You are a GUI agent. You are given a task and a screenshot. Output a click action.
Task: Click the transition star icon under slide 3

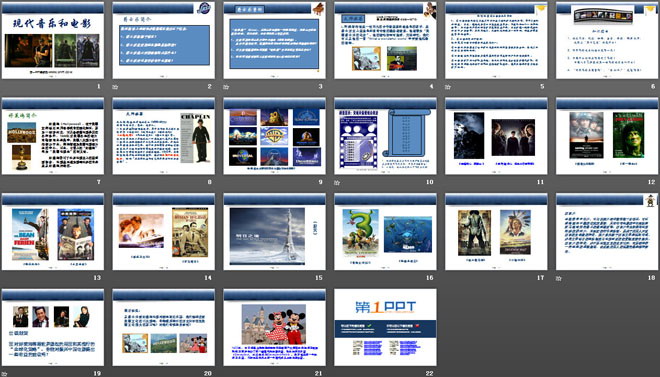(x=226, y=87)
